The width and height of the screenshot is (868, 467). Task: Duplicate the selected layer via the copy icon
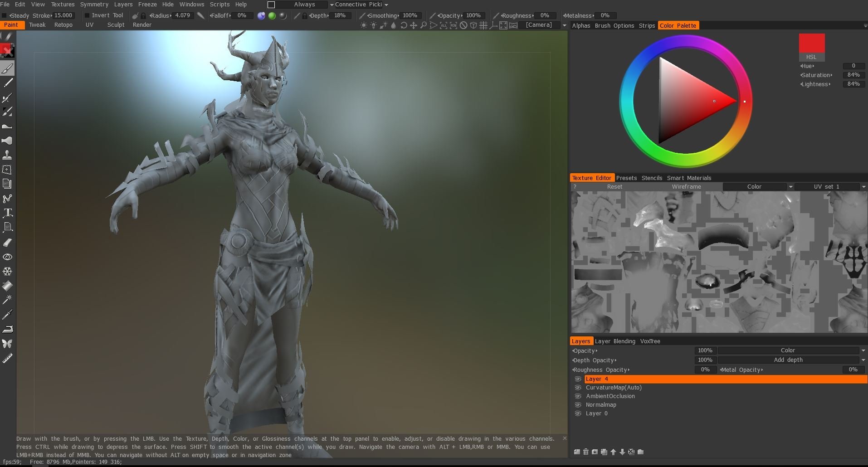tap(604, 452)
